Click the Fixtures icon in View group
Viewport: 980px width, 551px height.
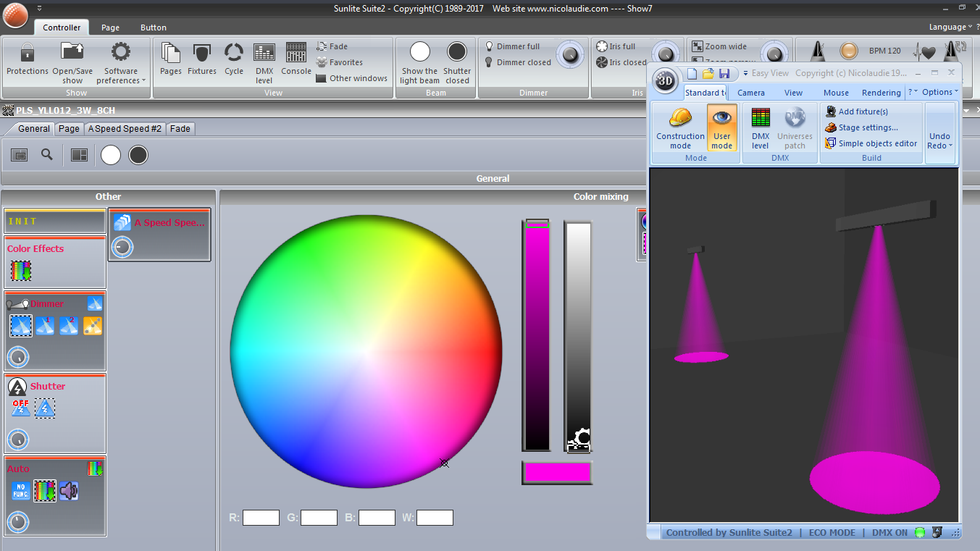[x=202, y=54]
